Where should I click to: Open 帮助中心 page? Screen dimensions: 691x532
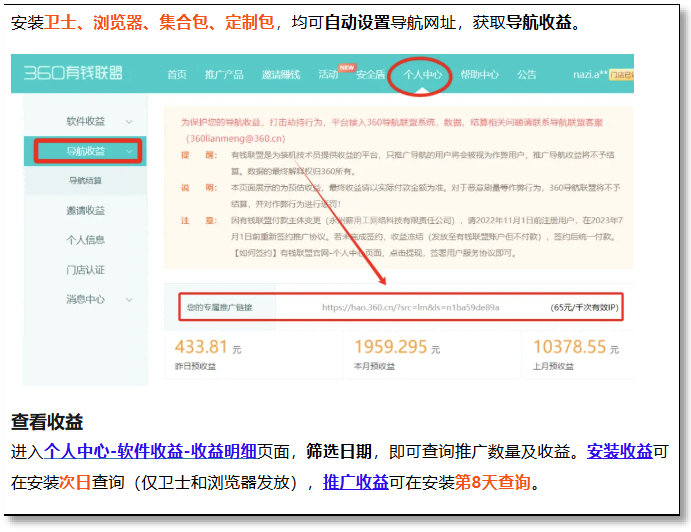[479, 74]
